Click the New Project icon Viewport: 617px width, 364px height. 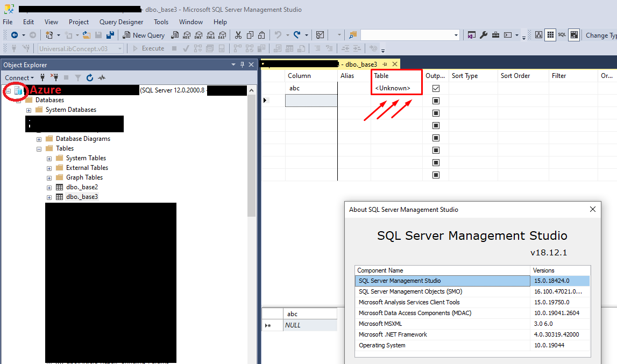[x=49, y=35]
